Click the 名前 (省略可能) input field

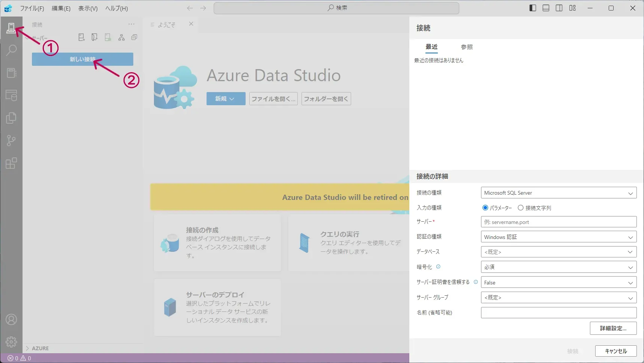click(x=559, y=313)
